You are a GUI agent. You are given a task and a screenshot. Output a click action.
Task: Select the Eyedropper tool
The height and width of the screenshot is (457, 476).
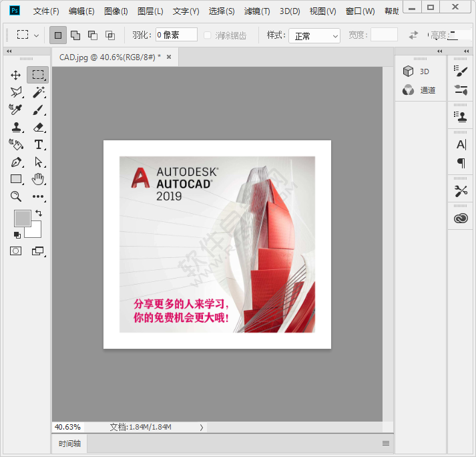[x=15, y=110]
